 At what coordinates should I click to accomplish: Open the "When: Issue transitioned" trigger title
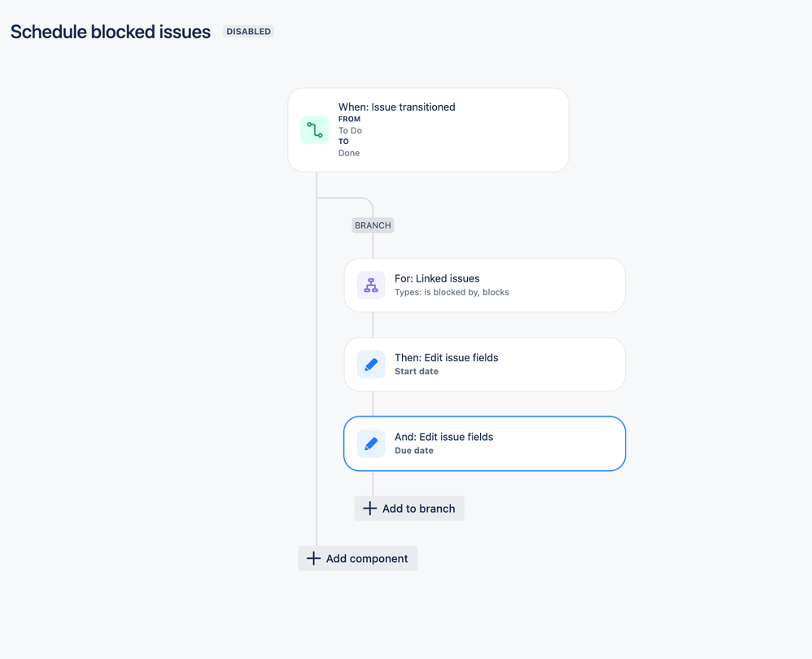396,107
